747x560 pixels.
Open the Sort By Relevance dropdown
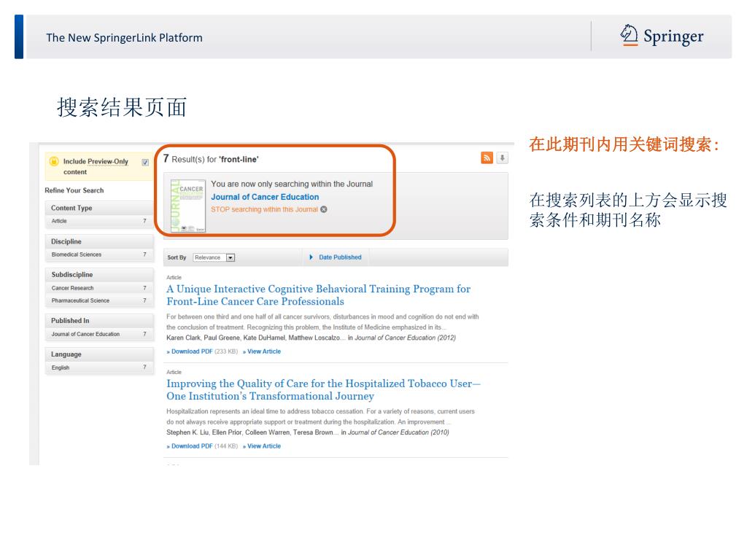pyautogui.click(x=214, y=257)
